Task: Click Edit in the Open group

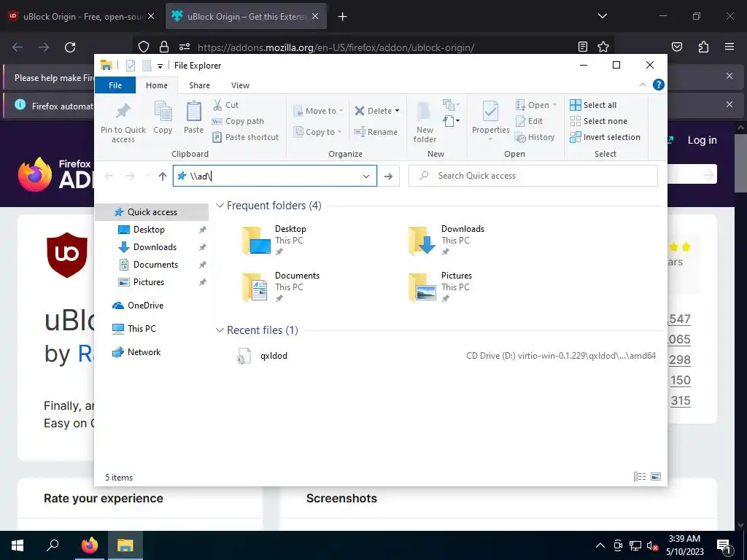Action: click(x=530, y=121)
